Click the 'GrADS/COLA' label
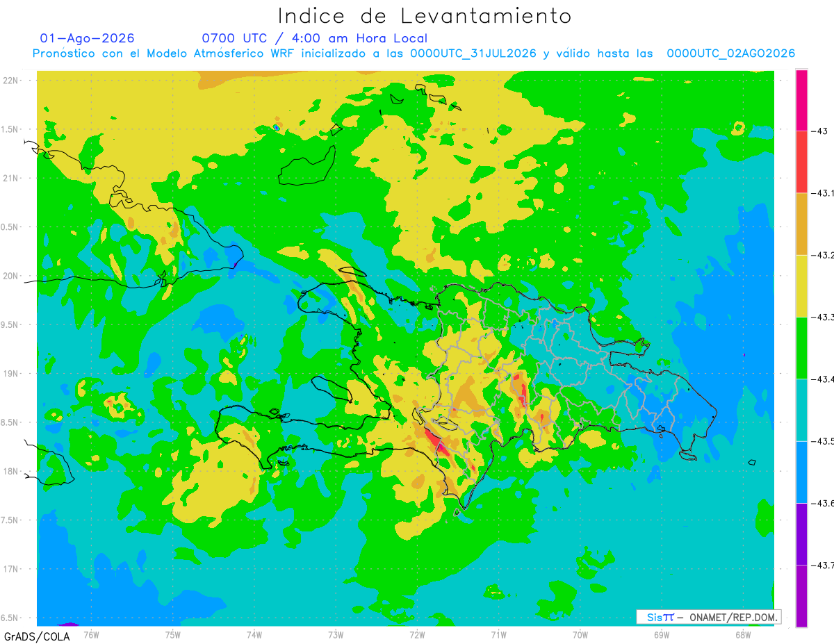 pos(37,636)
